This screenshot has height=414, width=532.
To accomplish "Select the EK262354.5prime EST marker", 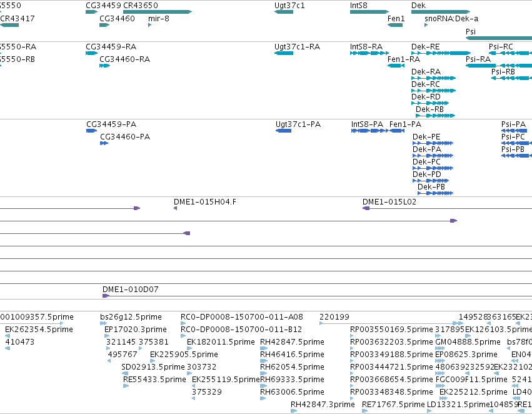I will (x=8, y=336).
